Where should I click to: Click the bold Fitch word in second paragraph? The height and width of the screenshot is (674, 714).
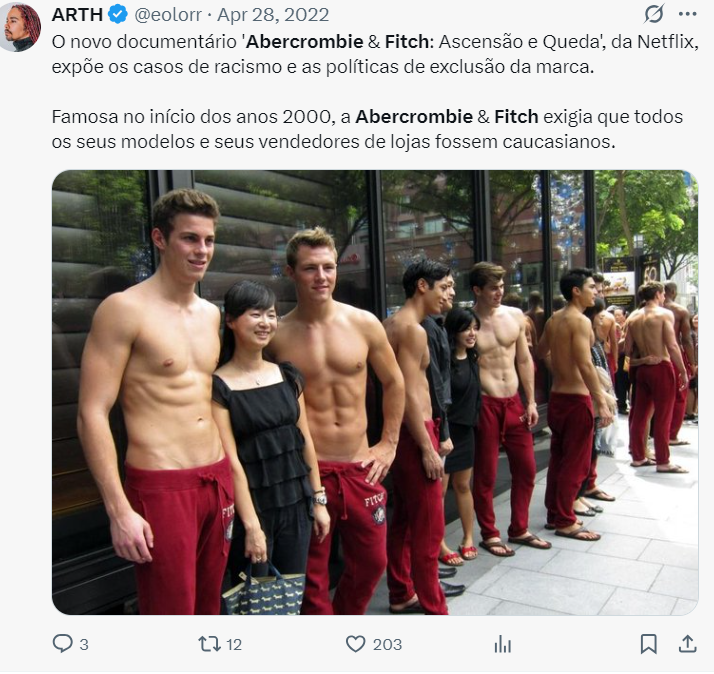click(516, 117)
